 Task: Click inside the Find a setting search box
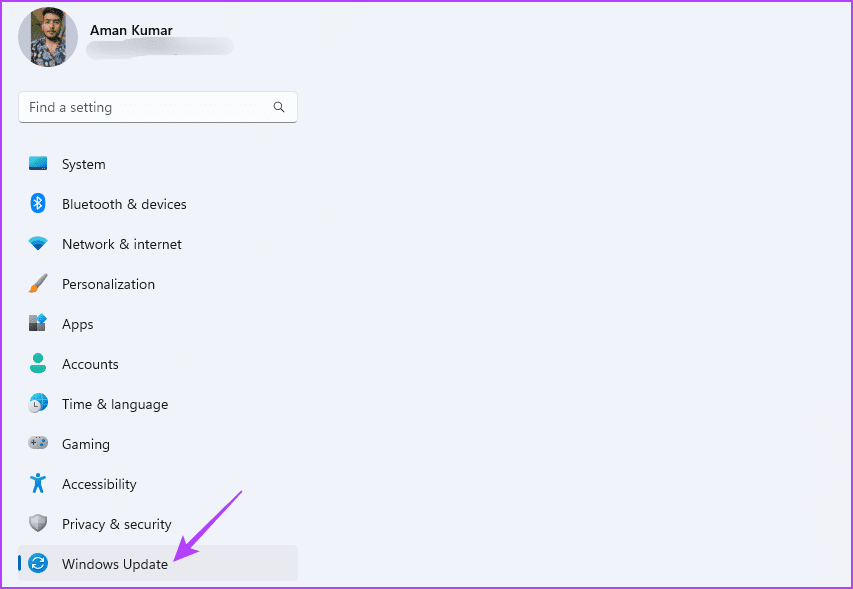coord(140,107)
